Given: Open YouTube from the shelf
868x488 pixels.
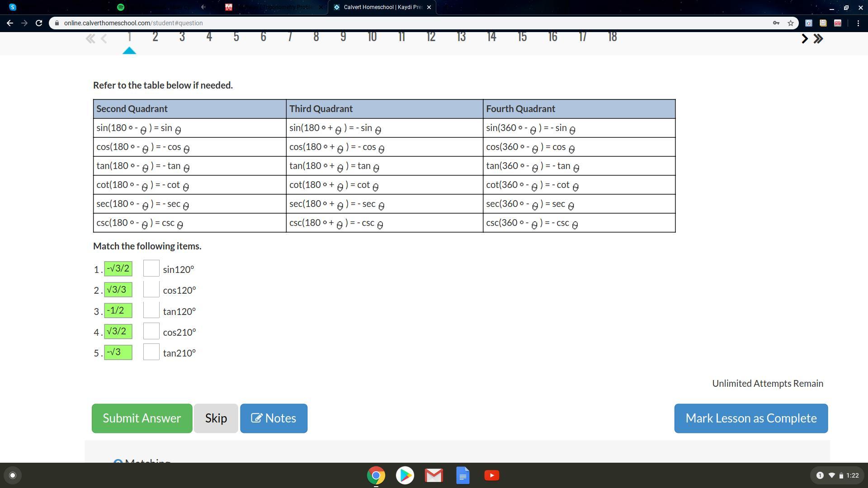Looking at the screenshot, I should (491, 475).
